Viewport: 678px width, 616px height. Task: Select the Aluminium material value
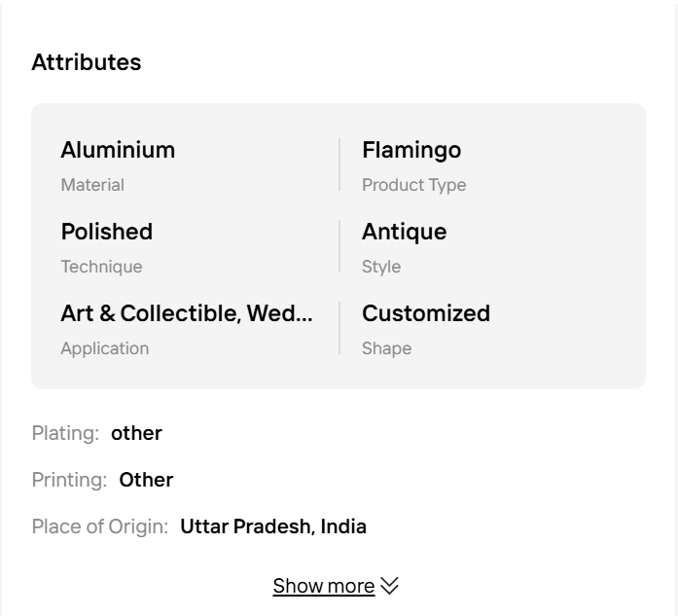point(118,150)
